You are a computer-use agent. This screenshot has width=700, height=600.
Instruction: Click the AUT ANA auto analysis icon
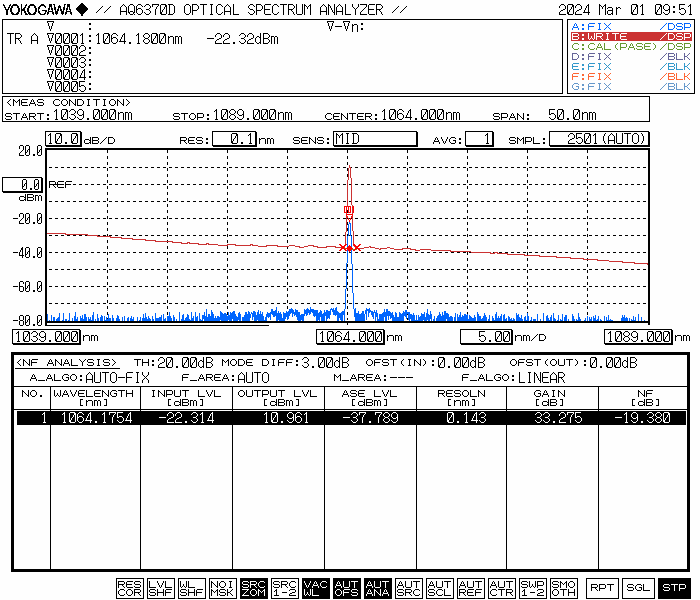(x=377, y=588)
